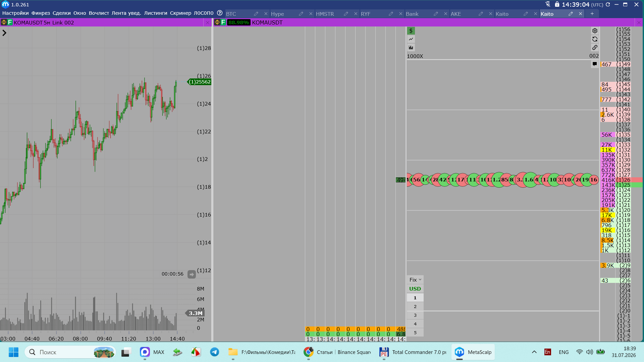644x362 pixels.
Task: Click the bar histogram icon in order book
Action: click(411, 47)
